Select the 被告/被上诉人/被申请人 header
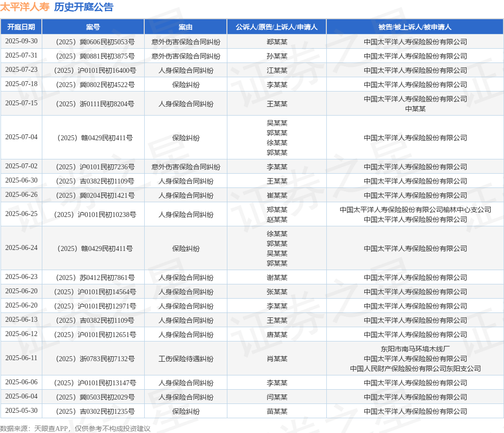This screenshot has height=433, width=504. [414, 27]
